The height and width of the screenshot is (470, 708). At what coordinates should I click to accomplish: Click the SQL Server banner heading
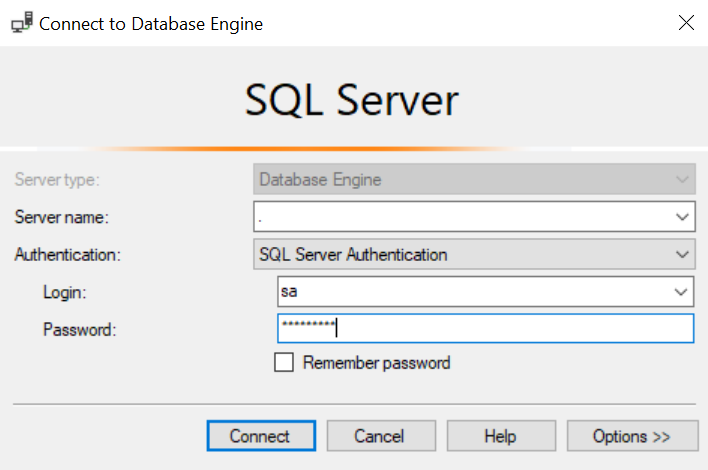(x=352, y=101)
